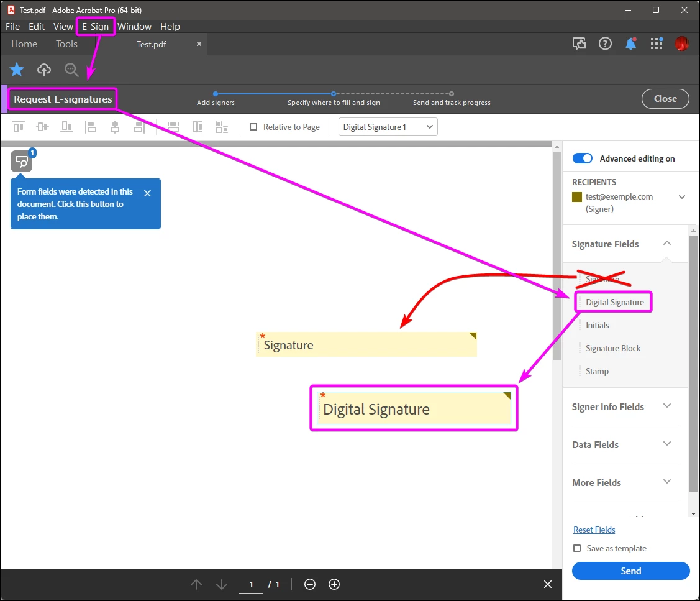Align selected fields to right edge
700x601 pixels.
point(139,127)
